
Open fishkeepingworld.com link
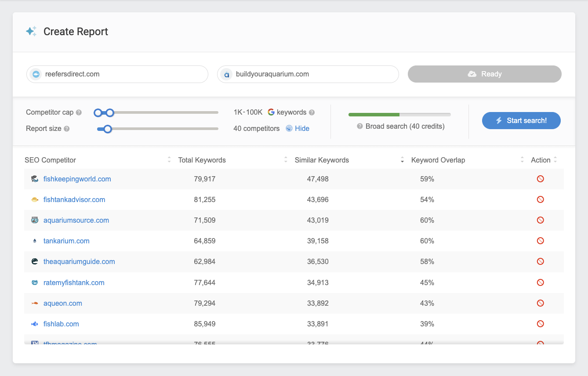(77, 179)
